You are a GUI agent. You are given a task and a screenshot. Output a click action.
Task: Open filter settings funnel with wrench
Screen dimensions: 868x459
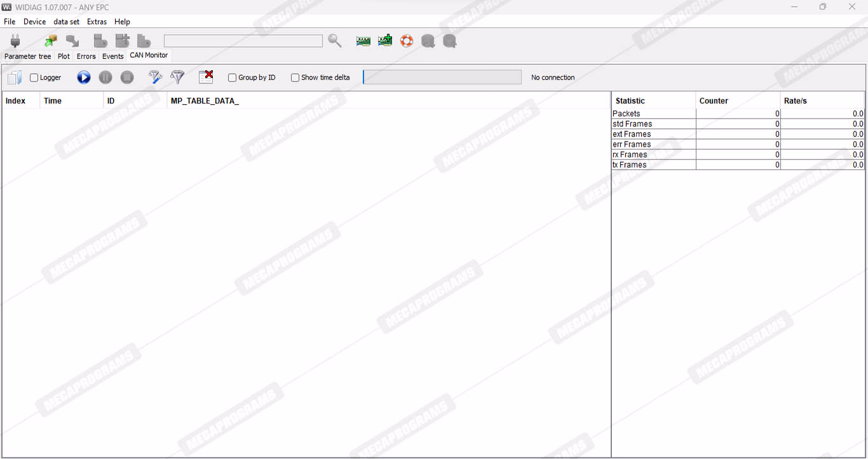coord(155,77)
